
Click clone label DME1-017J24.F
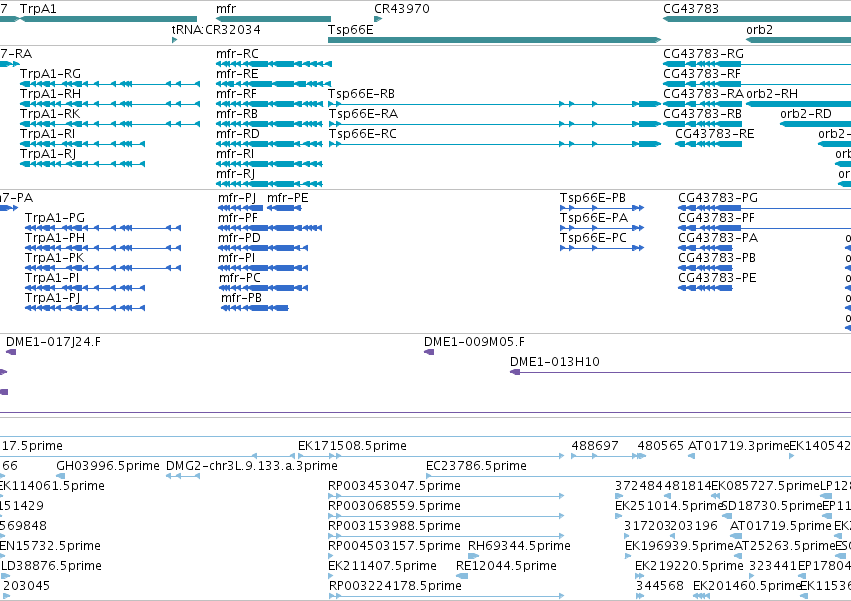(53, 342)
